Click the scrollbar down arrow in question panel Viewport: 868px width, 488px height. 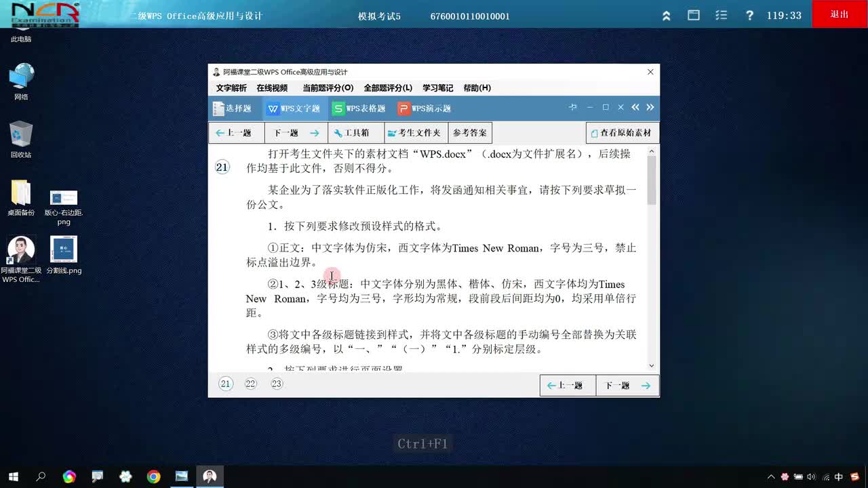652,366
